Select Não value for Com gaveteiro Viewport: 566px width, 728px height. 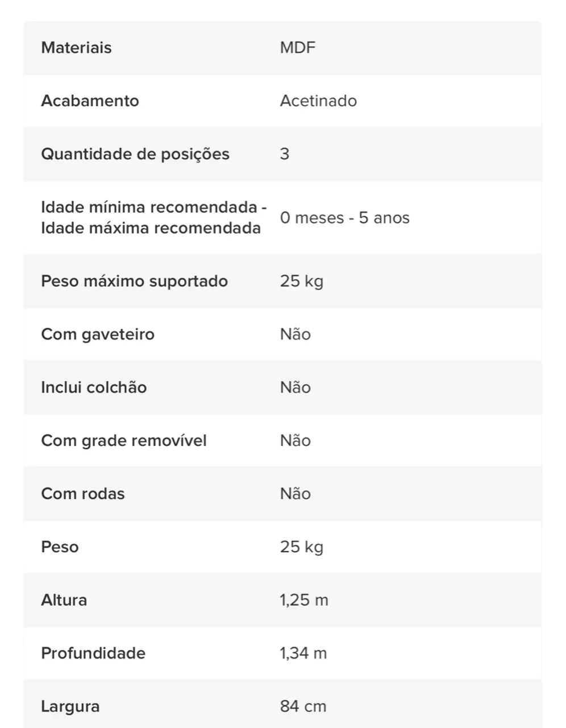pos(295,334)
